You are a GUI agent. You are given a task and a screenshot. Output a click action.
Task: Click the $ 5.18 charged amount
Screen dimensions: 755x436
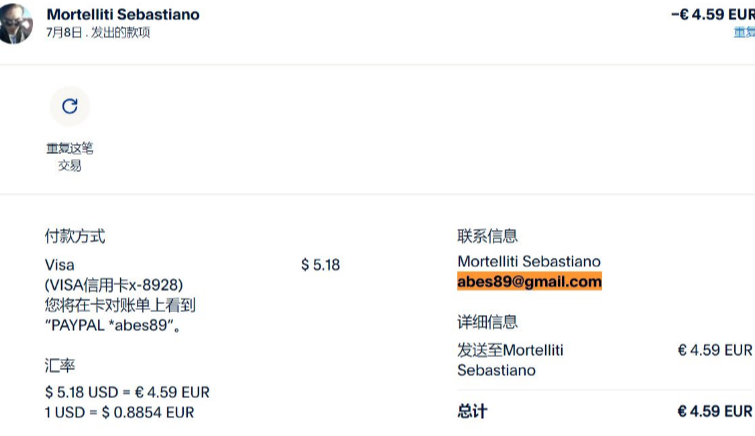(320, 265)
